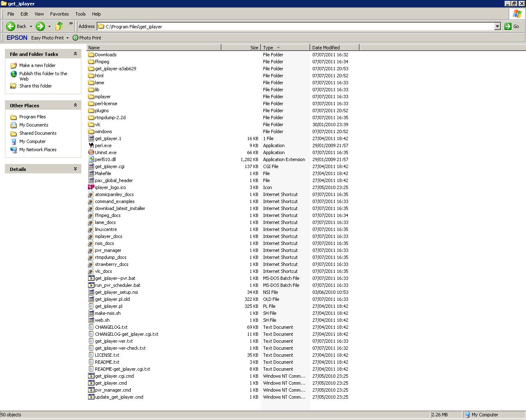This screenshot has width=526, height=420.
Task: Click the Up folder icon in toolbar
Action: pos(60,26)
